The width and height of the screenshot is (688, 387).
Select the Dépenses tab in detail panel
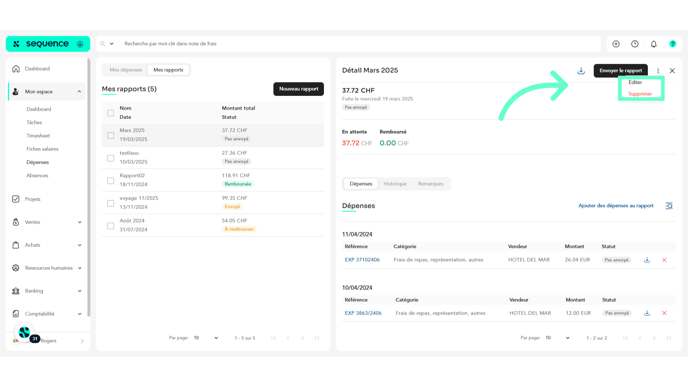361,184
